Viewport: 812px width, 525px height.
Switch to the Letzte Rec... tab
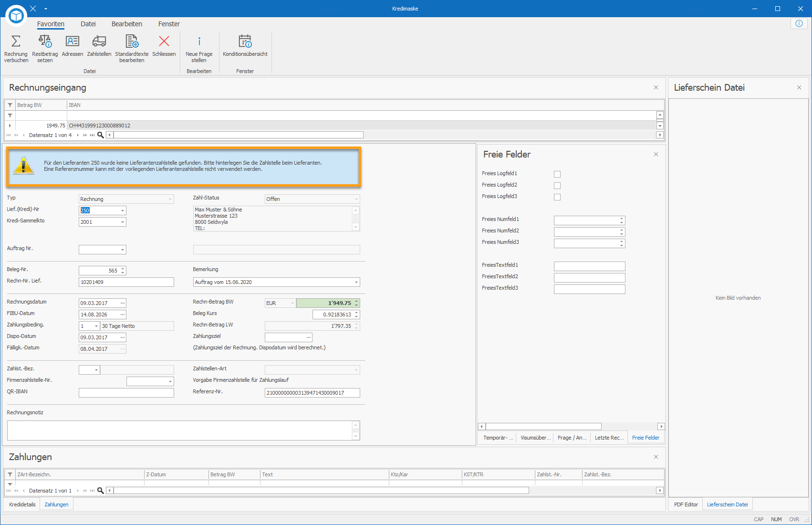pyautogui.click(x=609, y=438)
